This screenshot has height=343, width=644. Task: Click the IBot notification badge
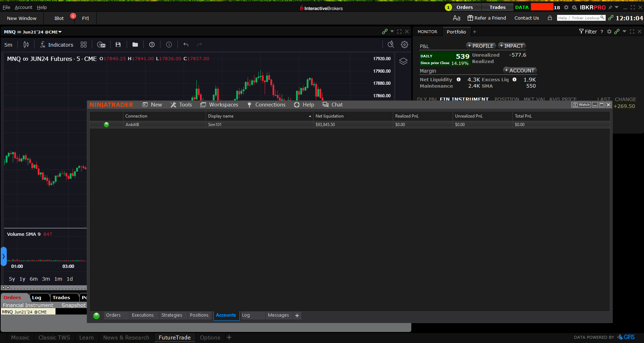[73, 16]
